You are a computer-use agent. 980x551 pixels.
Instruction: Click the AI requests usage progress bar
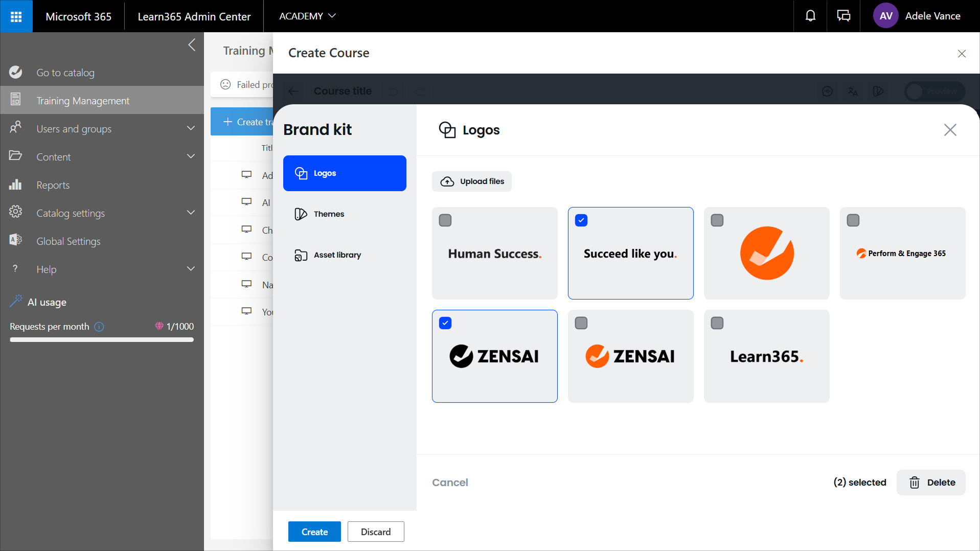[x=102, y=339]
